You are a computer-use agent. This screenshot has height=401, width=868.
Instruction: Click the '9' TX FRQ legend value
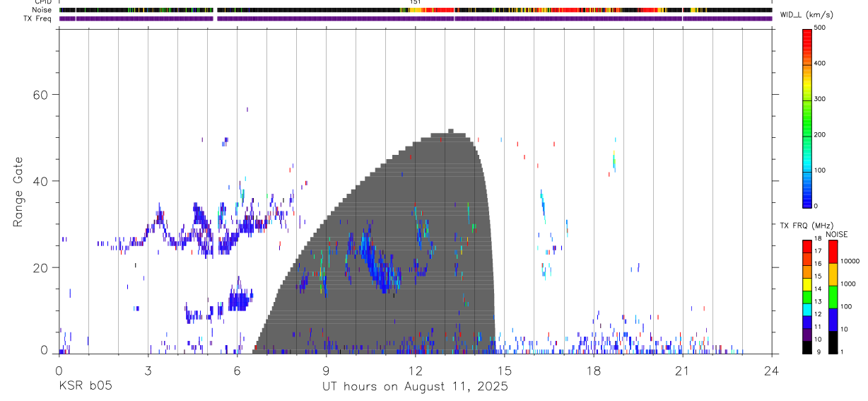click(x=819, y=352)
